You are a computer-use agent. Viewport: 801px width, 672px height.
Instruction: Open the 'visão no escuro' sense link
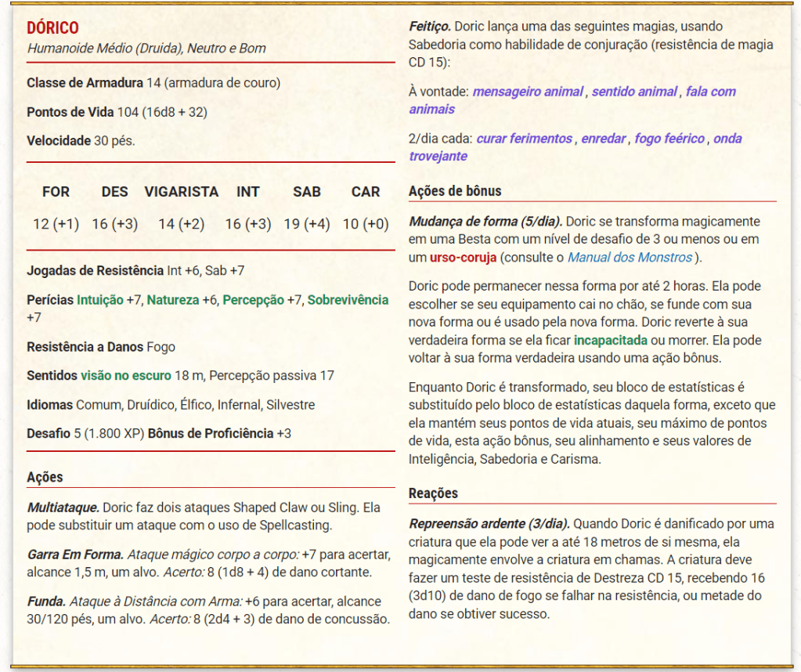tap(125, 375)
